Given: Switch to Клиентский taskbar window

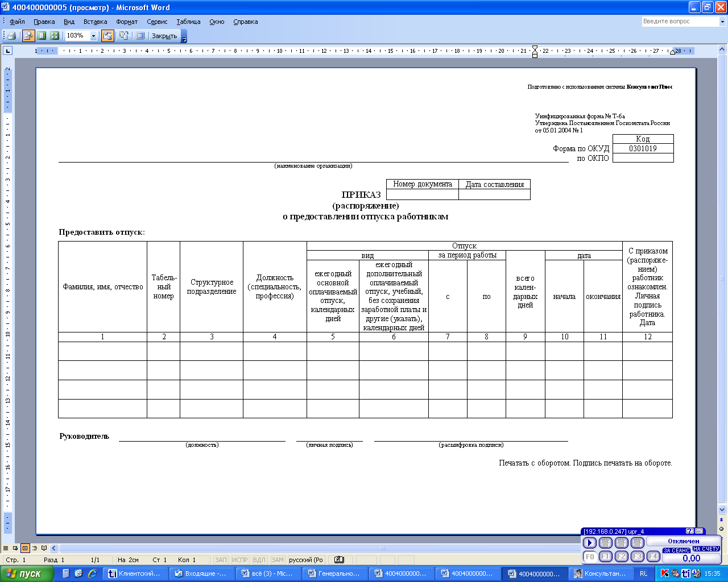Looking at the screenshot, I should [136, 574].
